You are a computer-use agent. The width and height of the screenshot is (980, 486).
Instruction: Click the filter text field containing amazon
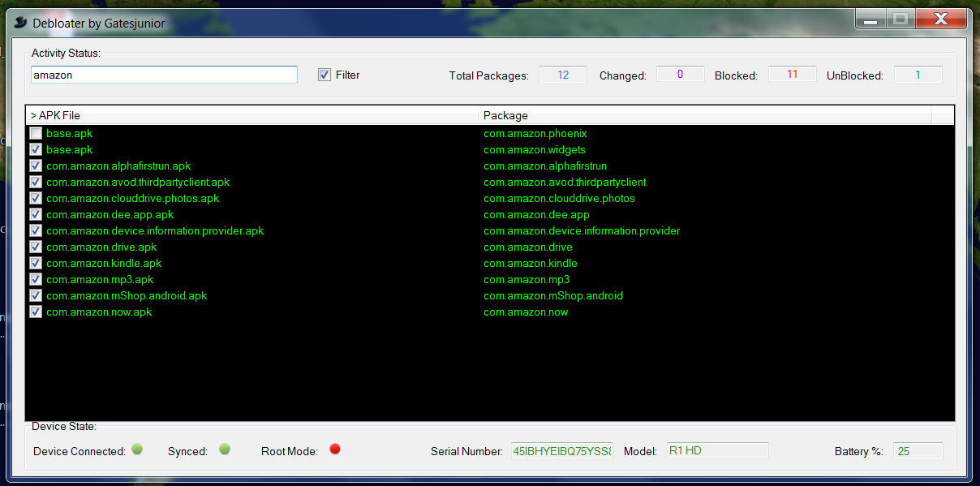(164, 75)
